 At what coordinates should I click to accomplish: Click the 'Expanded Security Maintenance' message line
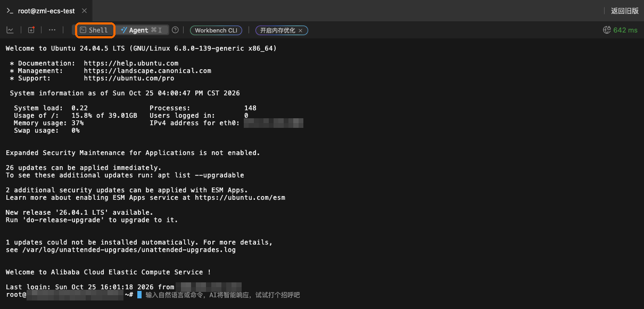(133, 153)
